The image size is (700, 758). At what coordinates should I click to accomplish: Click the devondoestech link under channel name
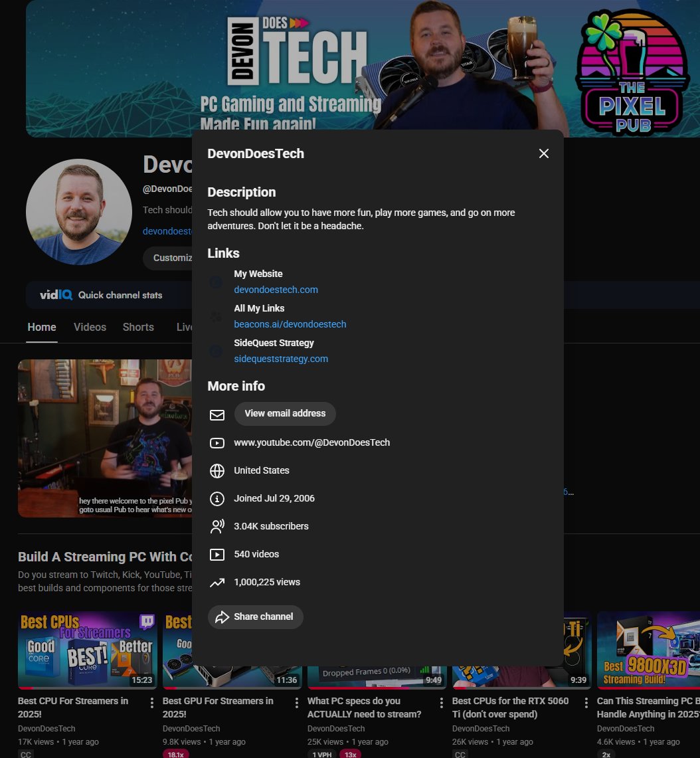(x=167, y=231)
